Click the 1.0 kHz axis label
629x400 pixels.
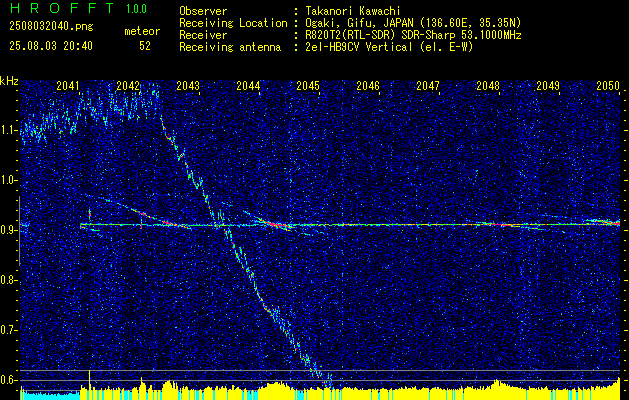9,180
